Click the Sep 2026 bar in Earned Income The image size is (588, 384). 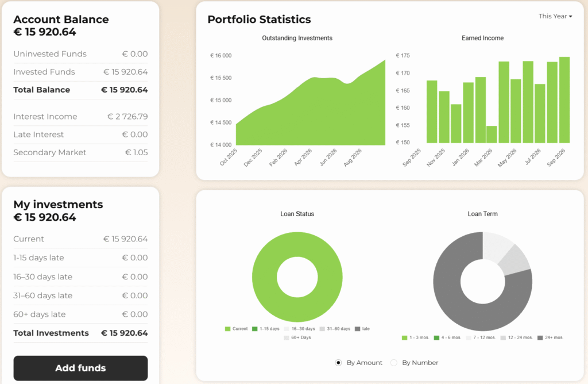(564, 100)
